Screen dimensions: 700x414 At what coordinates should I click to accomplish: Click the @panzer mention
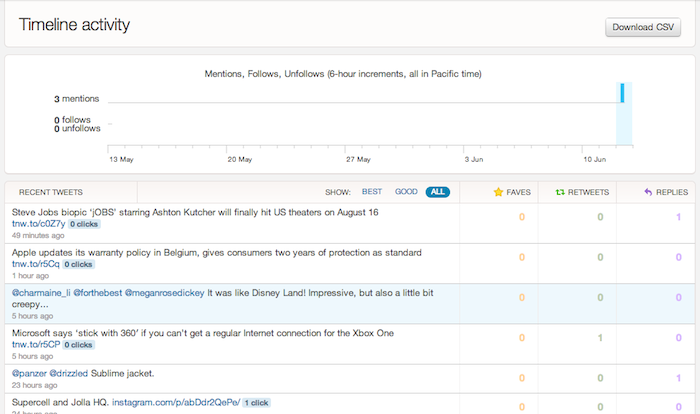[x=29, y=373]
